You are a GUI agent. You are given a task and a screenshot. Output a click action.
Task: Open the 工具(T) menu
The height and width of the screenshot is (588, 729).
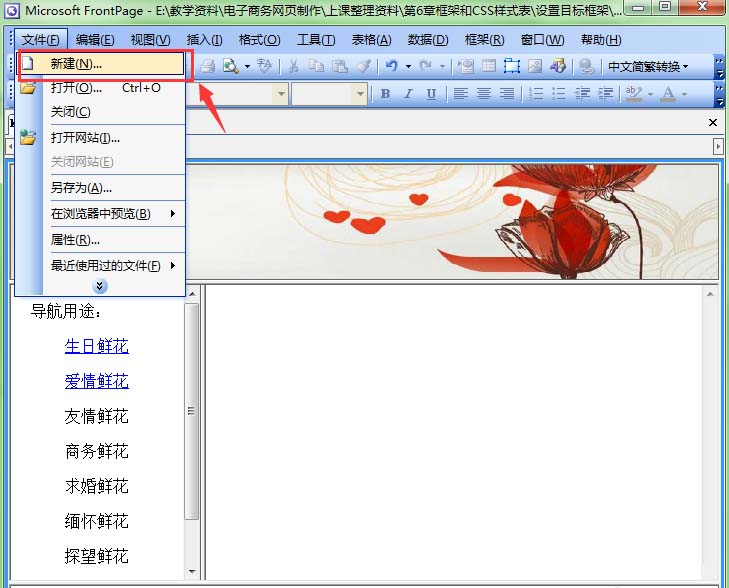(316, 40)
